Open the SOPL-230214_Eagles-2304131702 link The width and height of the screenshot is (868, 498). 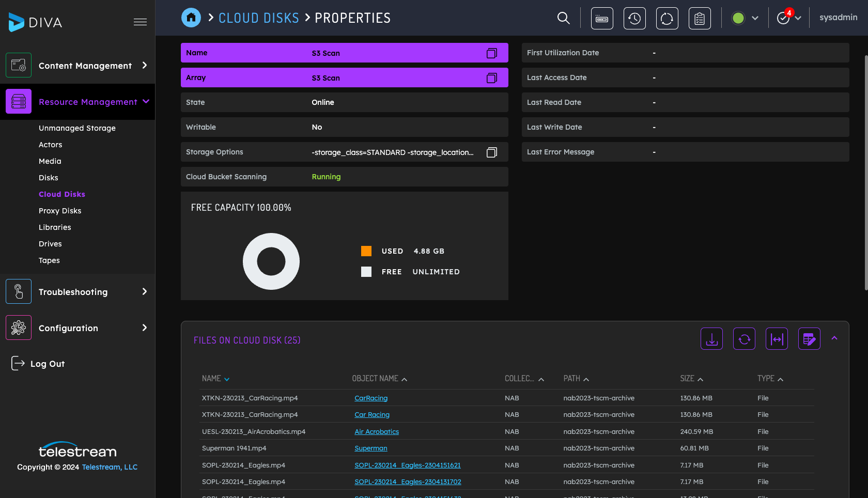click(x=408, y=482)
